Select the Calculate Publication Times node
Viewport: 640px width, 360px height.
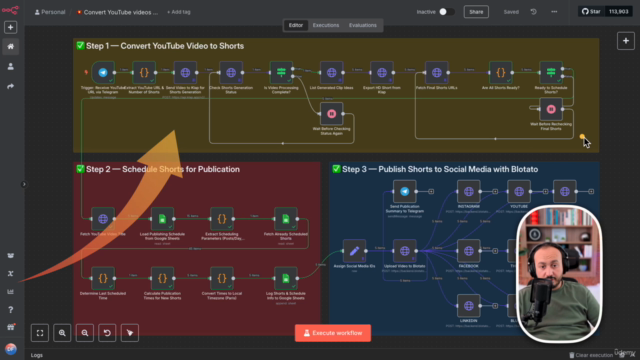click(162, 278)
